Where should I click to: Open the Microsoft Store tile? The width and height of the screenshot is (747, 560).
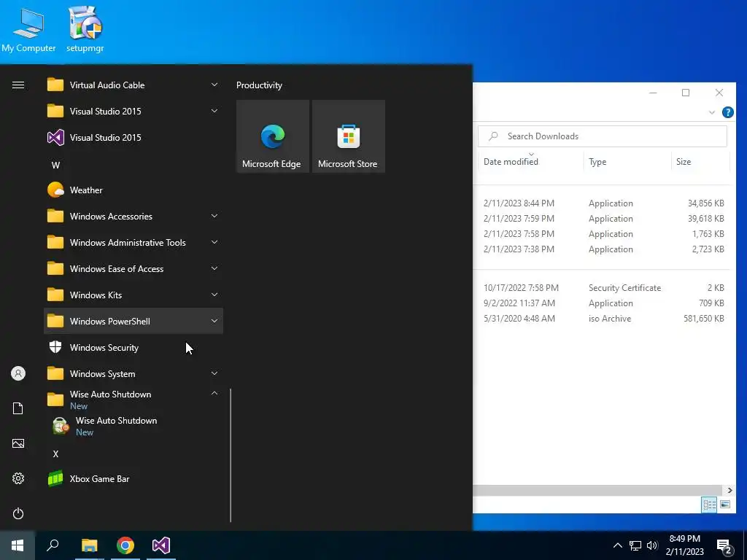pos(348,136)
